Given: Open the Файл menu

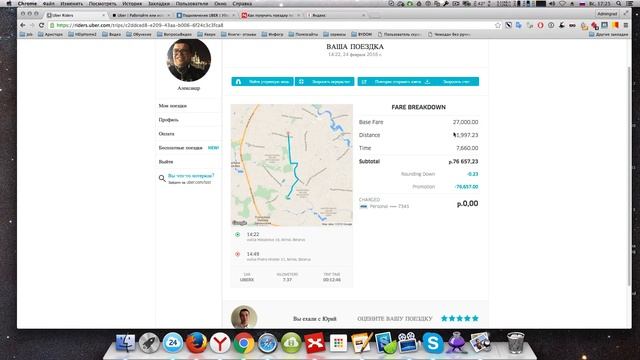Looking at the screenshot, I should tap(49, 3).
